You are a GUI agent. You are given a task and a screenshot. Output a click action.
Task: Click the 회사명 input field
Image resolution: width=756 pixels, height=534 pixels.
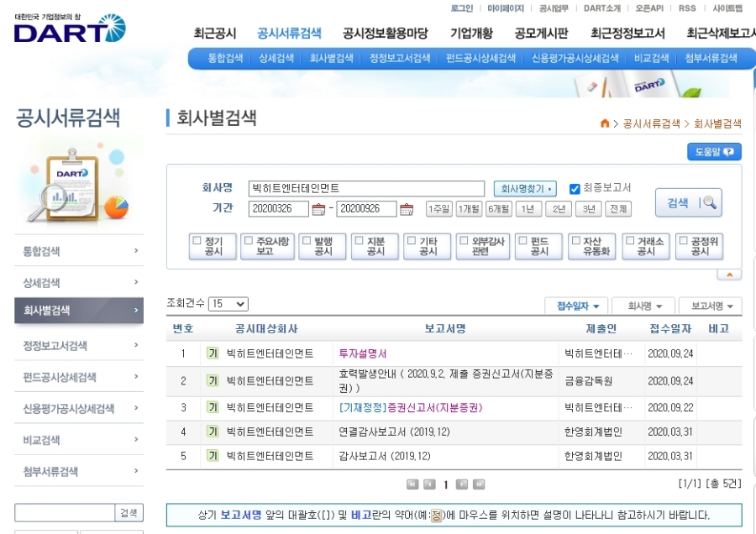click(366, 188)
